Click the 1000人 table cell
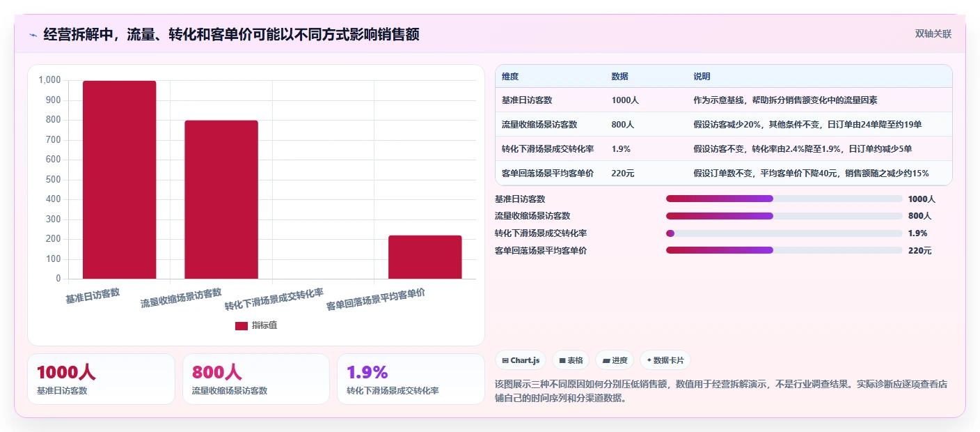980x432 pixels. click(625, 100)
